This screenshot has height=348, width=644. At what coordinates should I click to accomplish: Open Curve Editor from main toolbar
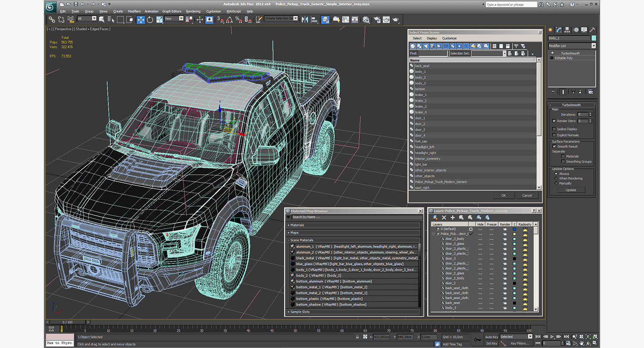pos(345,20)
